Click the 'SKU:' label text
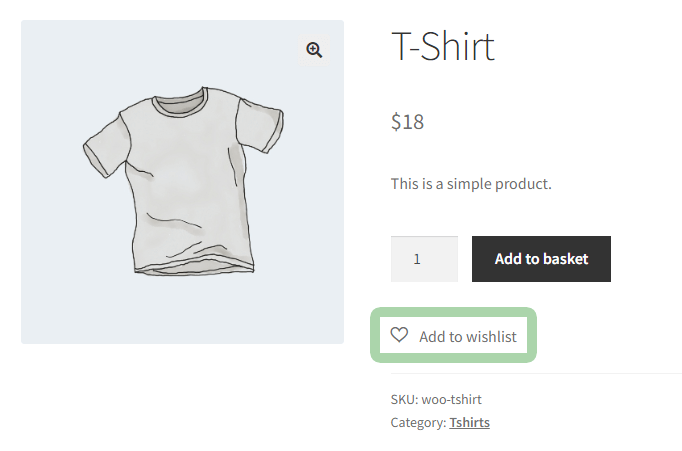The width and height of the screenshot is (682, 451). pyautogui.click(x=404, y=399)
